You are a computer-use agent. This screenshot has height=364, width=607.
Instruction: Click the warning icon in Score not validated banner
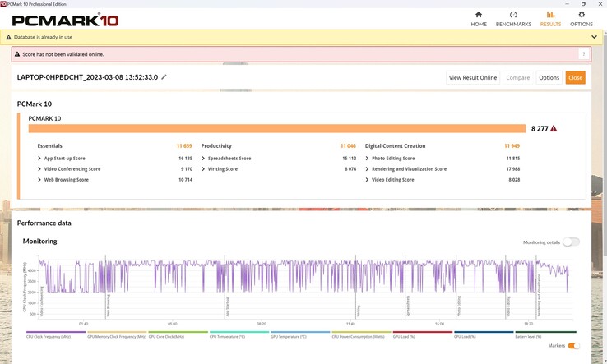pos(17,54)
